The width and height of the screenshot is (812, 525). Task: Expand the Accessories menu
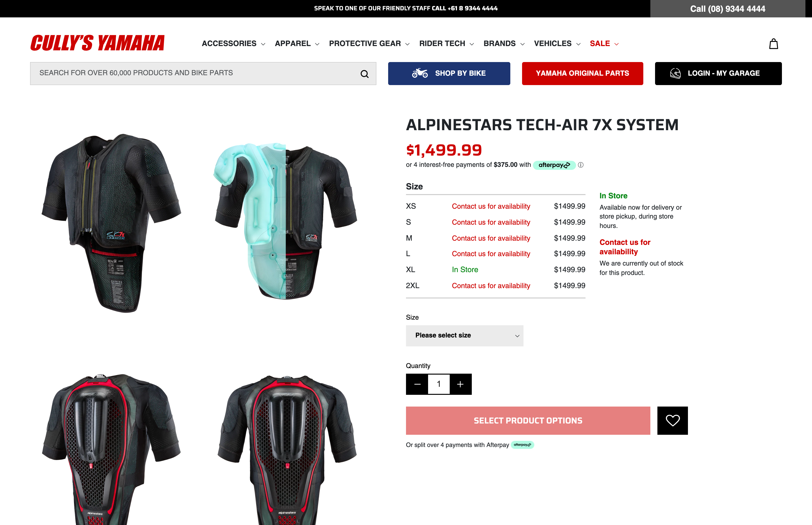pos(233,44)
